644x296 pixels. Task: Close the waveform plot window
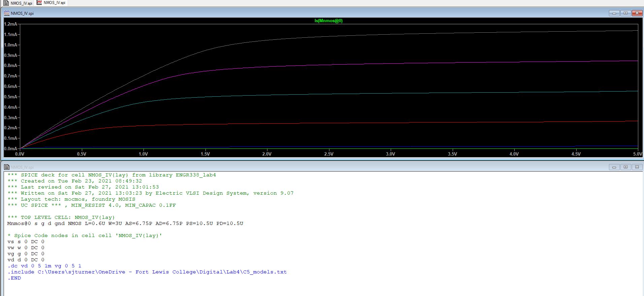coord(637,13)
